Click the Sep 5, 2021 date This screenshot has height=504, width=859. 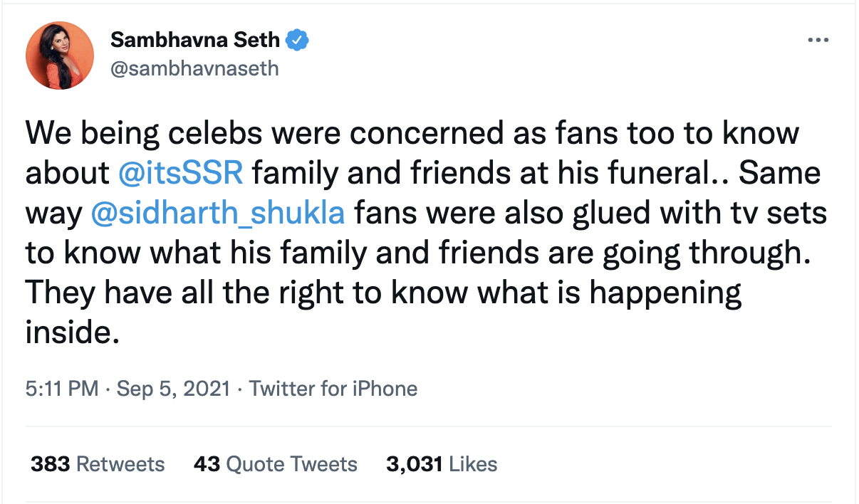174,389
